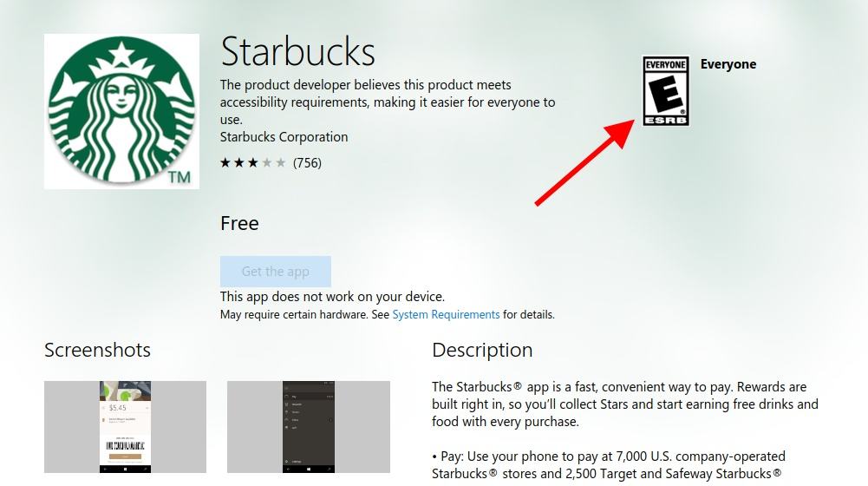The height and width of the screenshot is (486, 868).
Task: Select the last gray rating star
Action: (281, 162)
